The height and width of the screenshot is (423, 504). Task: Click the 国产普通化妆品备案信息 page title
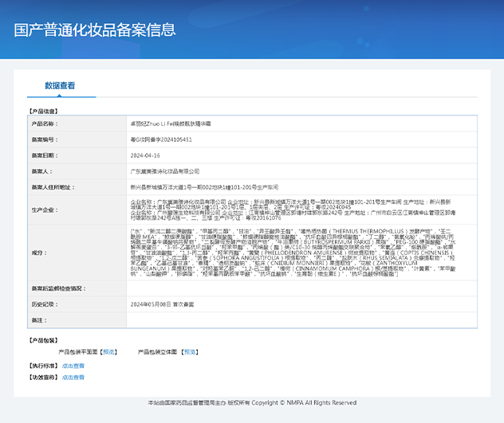95,30
